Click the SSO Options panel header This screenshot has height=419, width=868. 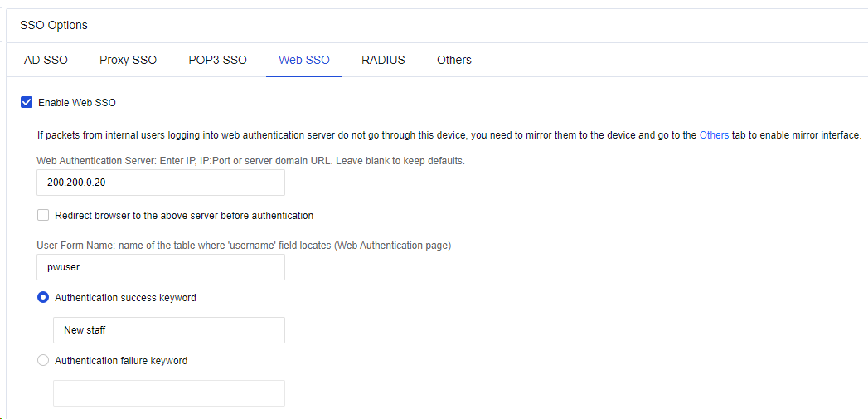54,25
